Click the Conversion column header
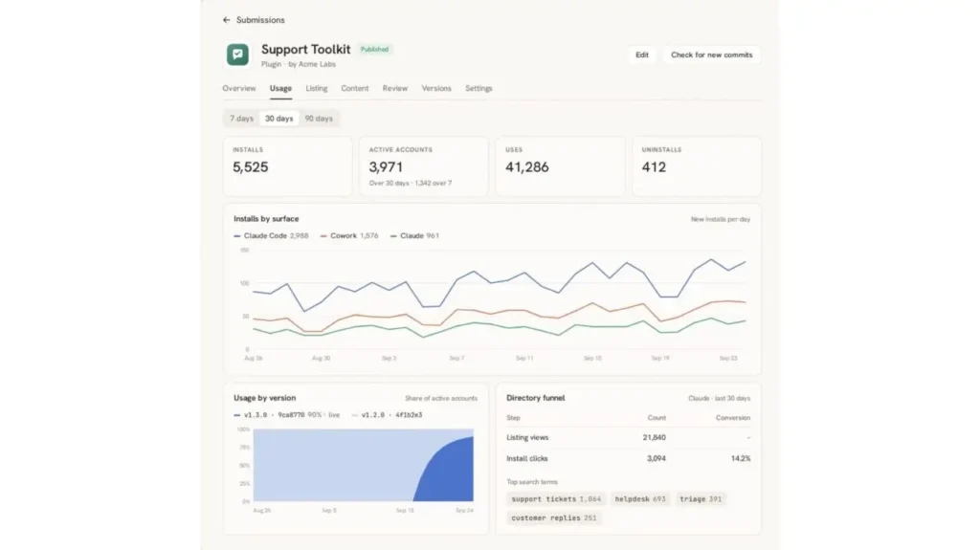Image resolution: width=980 pixels, height=550 pixels. pos(732,417)
